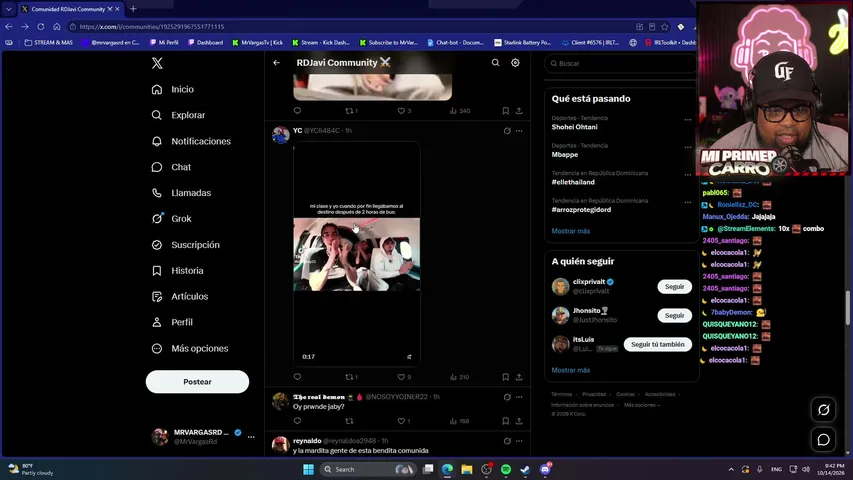
Task: Open MRVARGASRD account menu dots
Action: [251, 436]
